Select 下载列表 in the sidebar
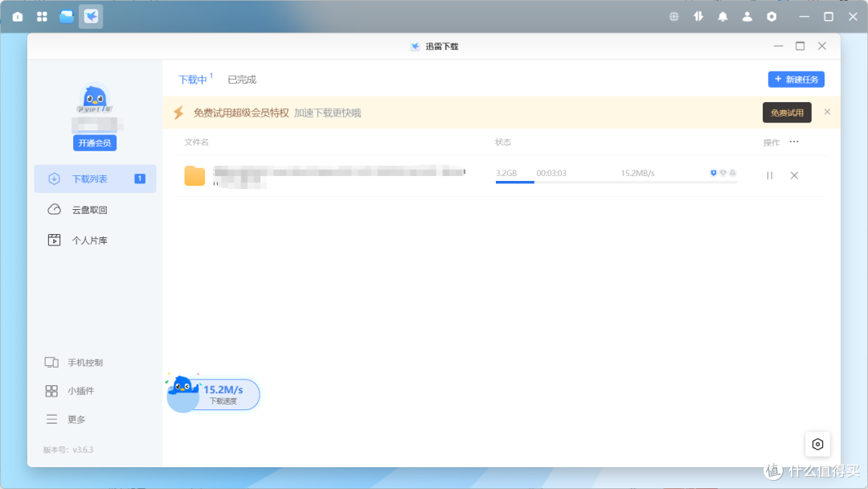This screenshot has width=868, height=489. [95, 179]
